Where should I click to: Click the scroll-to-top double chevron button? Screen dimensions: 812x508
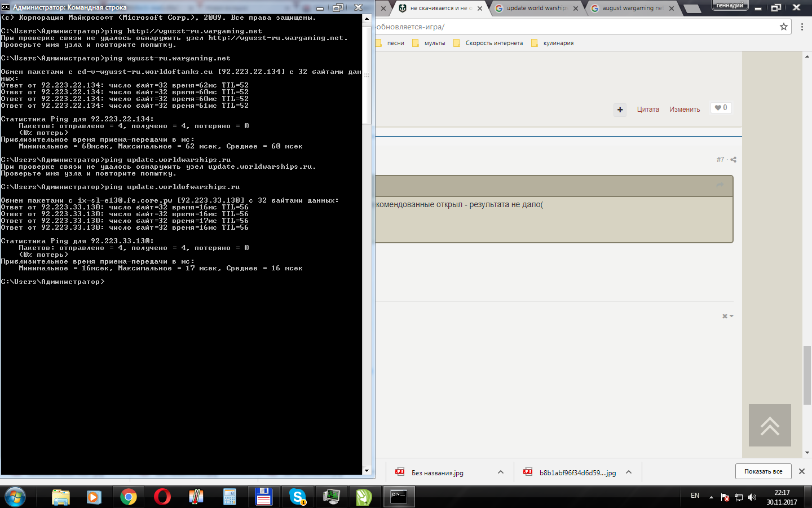pos(770,425)
